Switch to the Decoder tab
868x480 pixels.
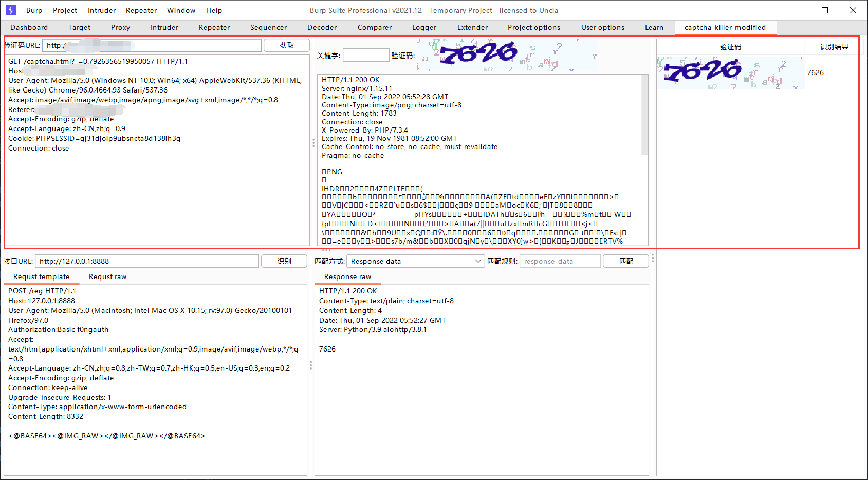[x=322, y=27]
